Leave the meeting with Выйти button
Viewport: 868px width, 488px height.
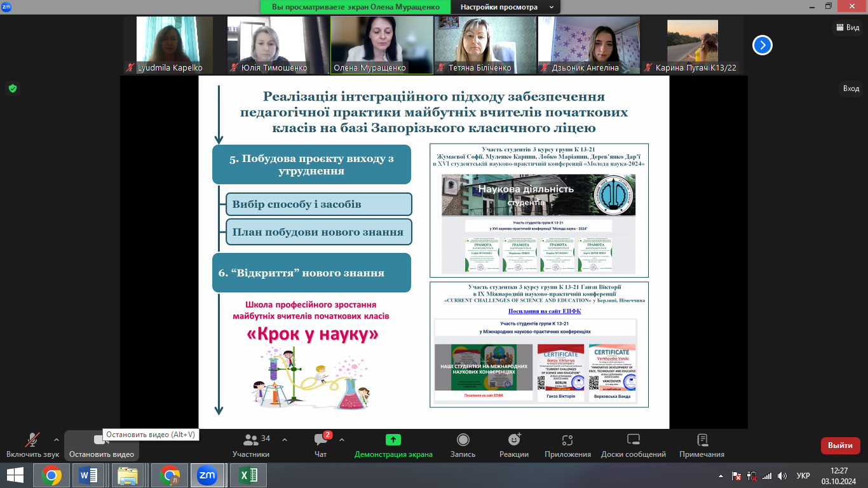click(840, 445)
